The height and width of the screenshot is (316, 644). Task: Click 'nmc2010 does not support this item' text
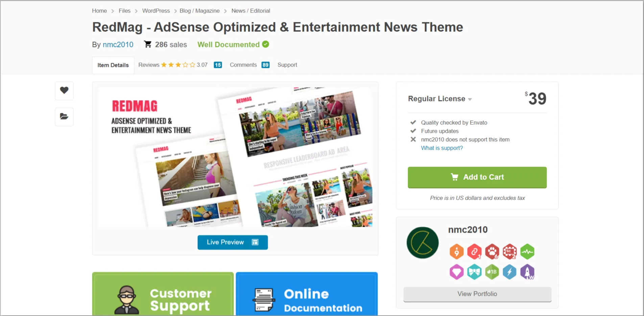coord(465,140)
